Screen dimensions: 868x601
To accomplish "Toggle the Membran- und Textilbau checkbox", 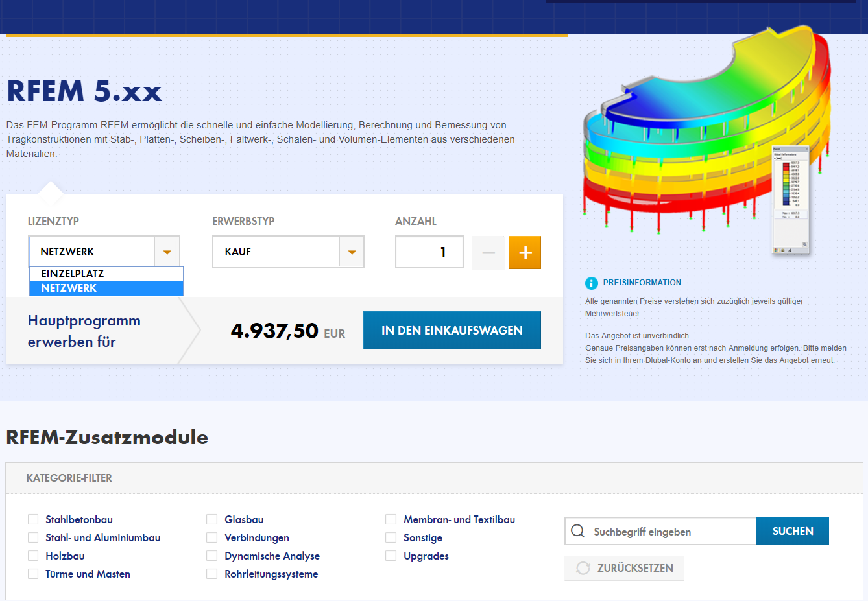I will (391, 519).
